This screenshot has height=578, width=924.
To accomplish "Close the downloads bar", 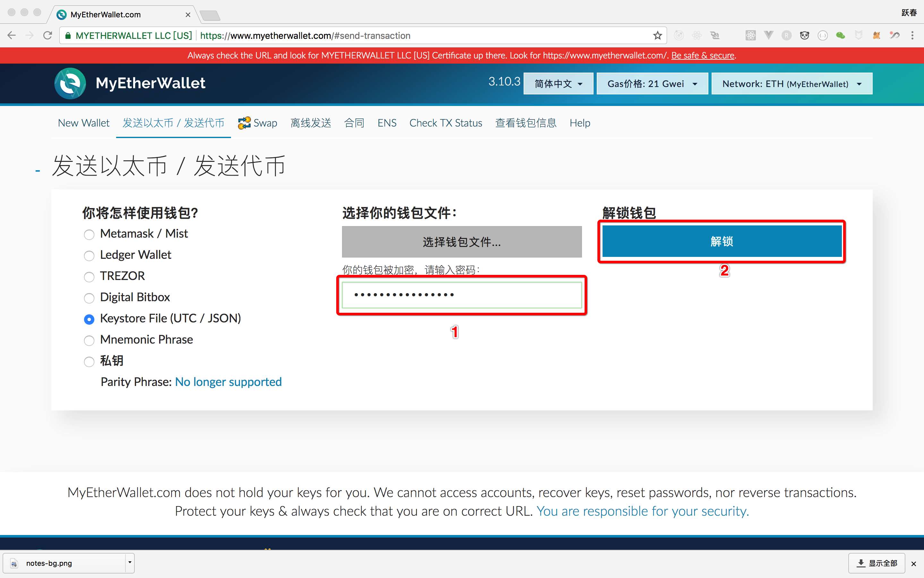I will [x=914, y=564].
